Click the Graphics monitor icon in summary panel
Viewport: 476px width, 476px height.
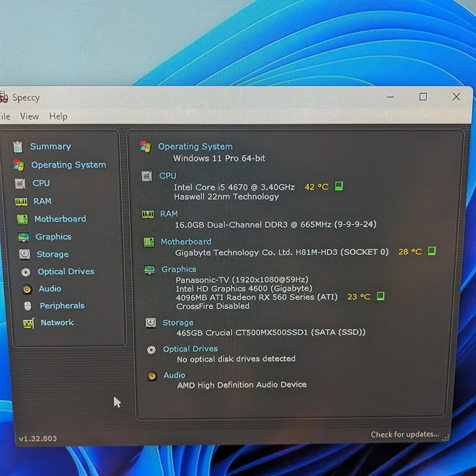pyautogui.click(x=149, y=270)
